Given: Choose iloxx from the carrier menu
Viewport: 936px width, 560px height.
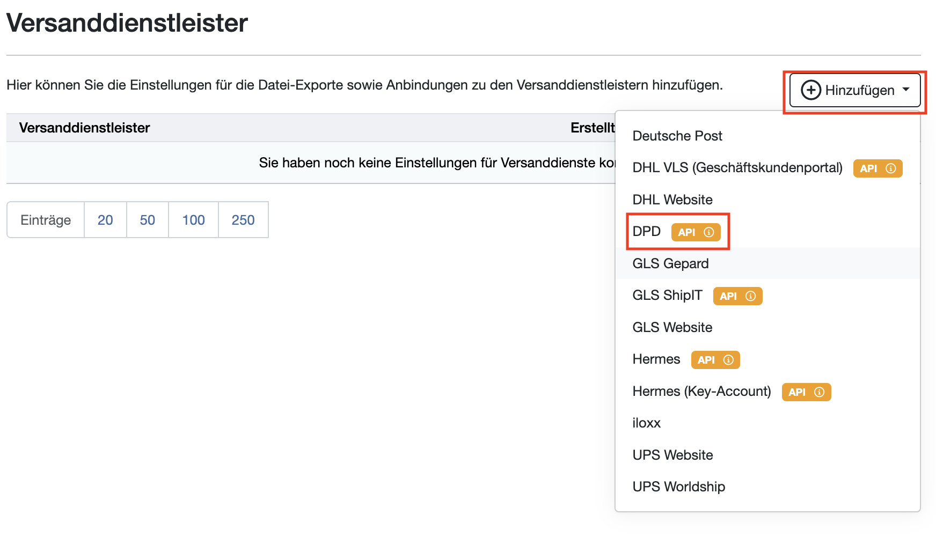Looking at the screenshot, I should tap(767, 423).
